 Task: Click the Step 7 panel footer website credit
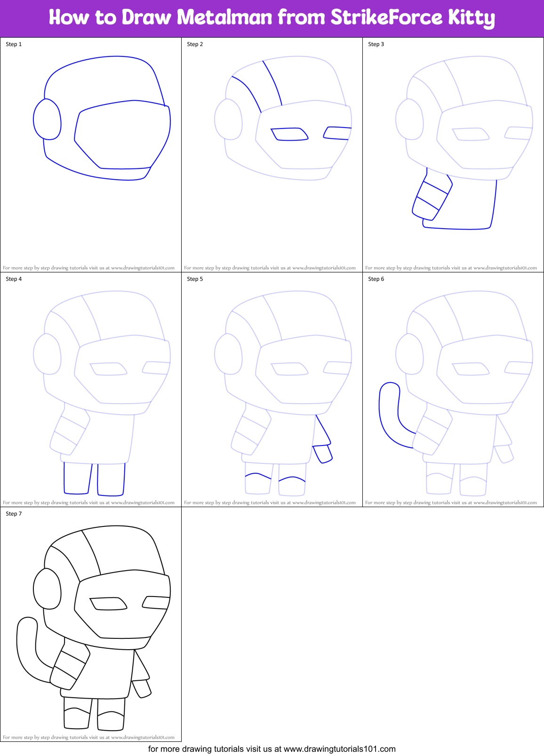(88, 737)
